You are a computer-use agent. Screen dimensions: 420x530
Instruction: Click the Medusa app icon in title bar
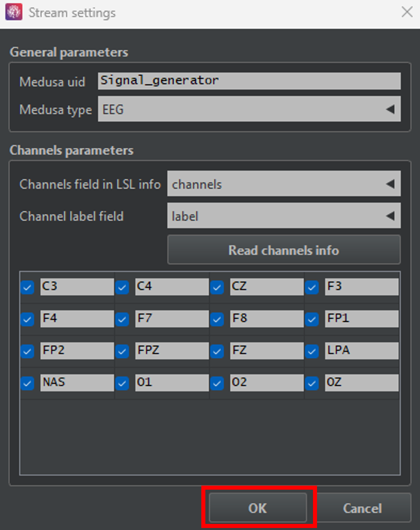pyautogui.click(x=14, y=12)
